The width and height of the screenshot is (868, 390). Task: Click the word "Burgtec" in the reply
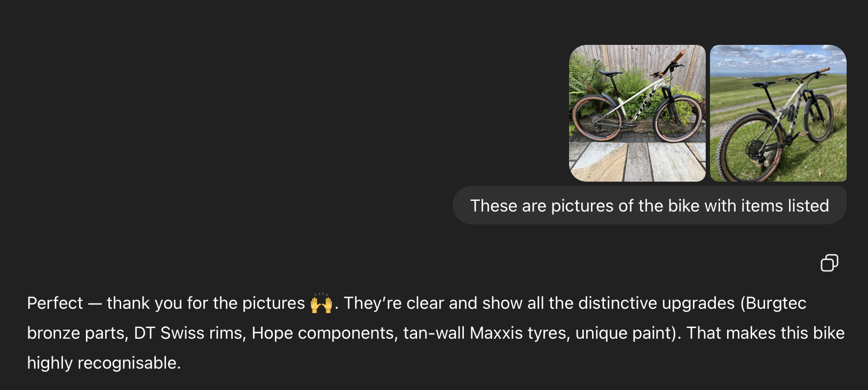click(776, 303)
